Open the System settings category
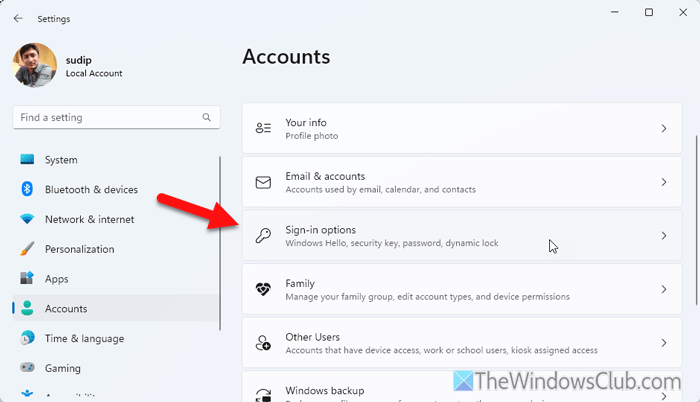The height and width of the screenshot is (402, 700). [x=61, y=160]
